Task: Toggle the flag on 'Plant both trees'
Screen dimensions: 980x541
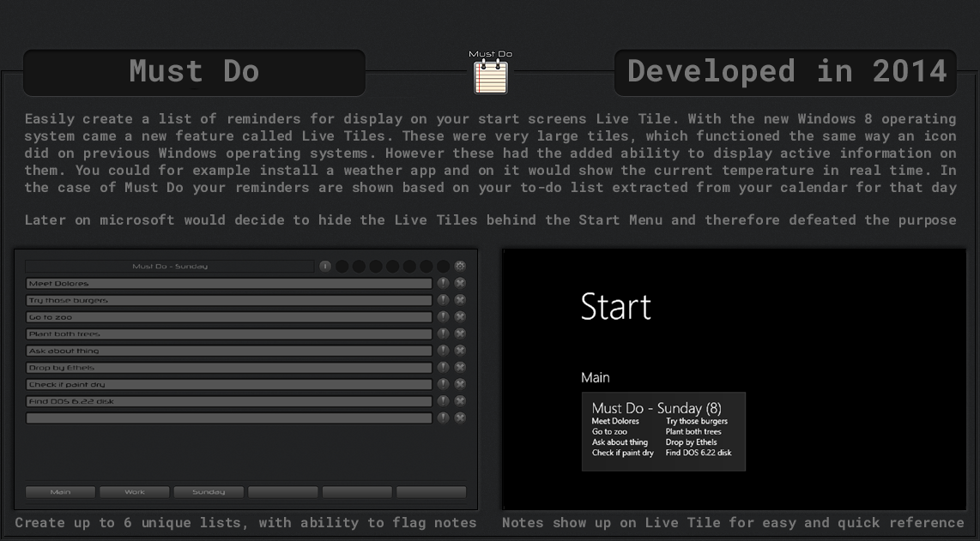Action: [443, 334]
